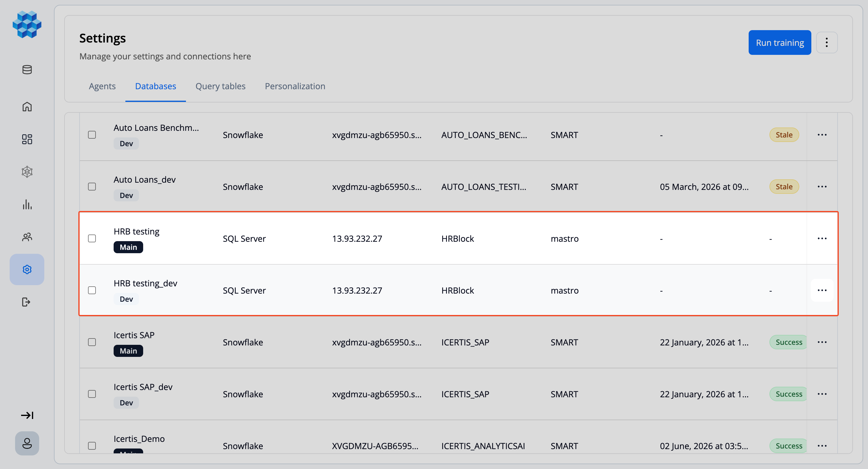Click the Main tag under HRB testing
The height and width of the screenshot is (469, 868).
pyautogui.click(x=128, y=247)
